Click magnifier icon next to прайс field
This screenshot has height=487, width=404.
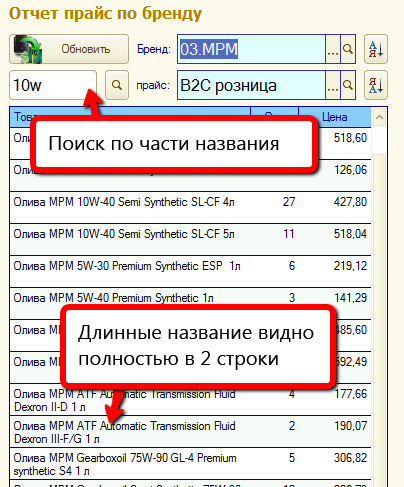[348, 85]
